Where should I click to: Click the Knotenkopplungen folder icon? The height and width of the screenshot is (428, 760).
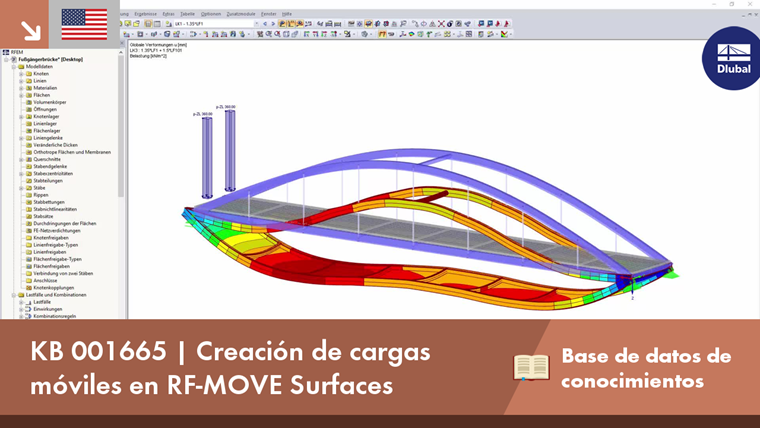tap(29, 288)
